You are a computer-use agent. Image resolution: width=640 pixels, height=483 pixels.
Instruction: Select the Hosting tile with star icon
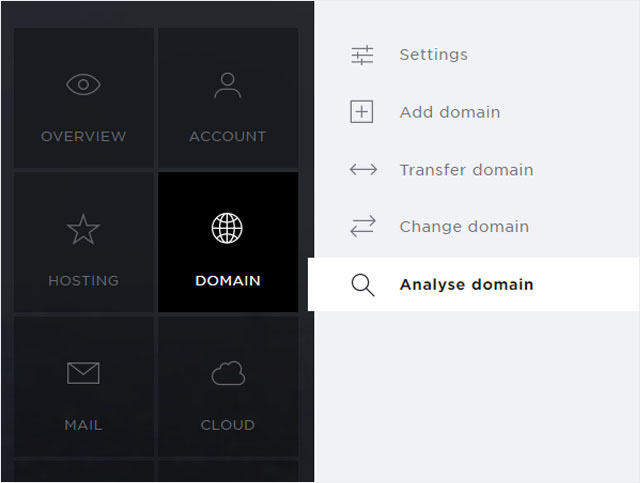(84, 242)
